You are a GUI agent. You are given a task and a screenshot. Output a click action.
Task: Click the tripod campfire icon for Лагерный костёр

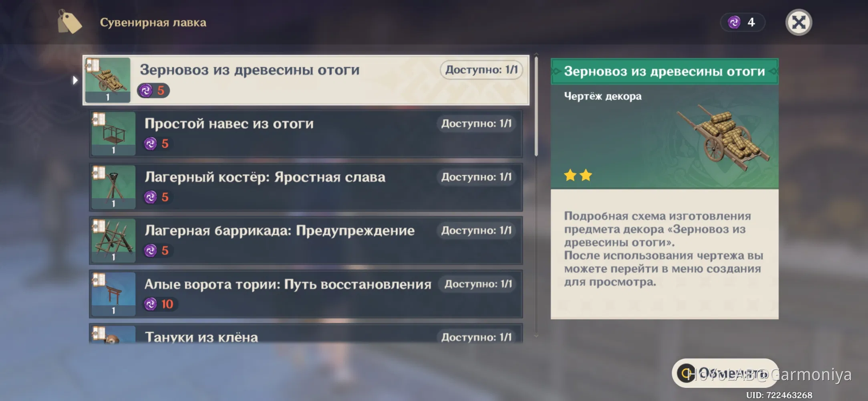[x=113, y=186]
